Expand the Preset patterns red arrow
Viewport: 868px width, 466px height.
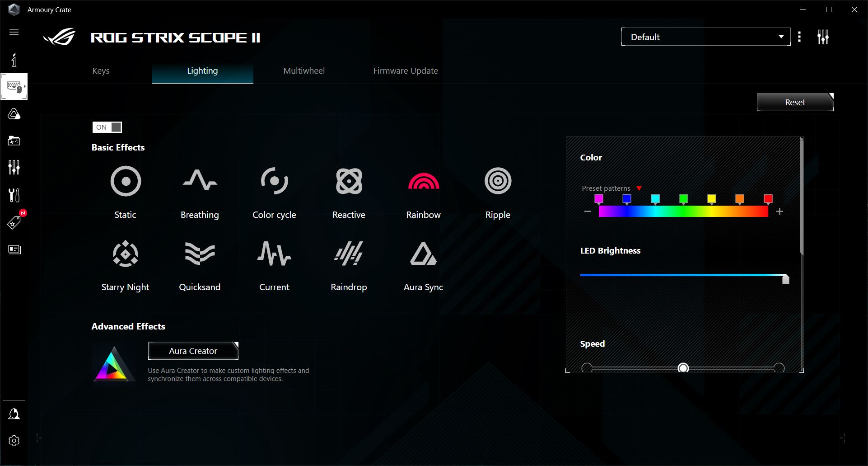point(639,188)
